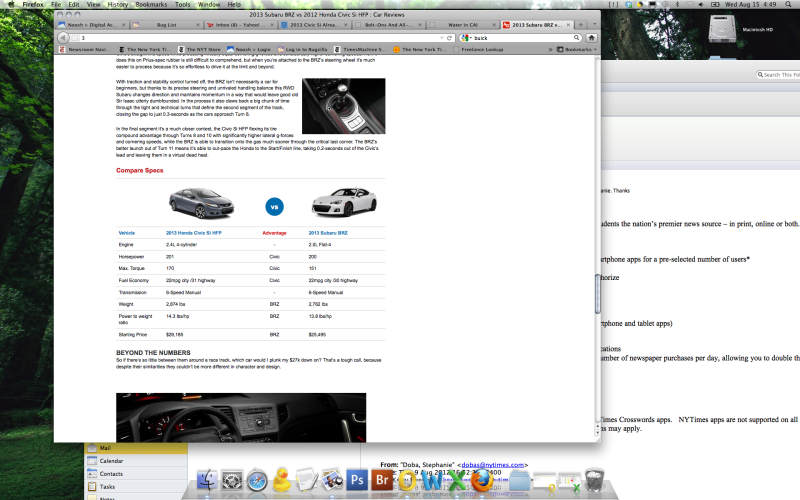
Task: Open Adobe Bridge from the Dock
Action: pos(382,480)
